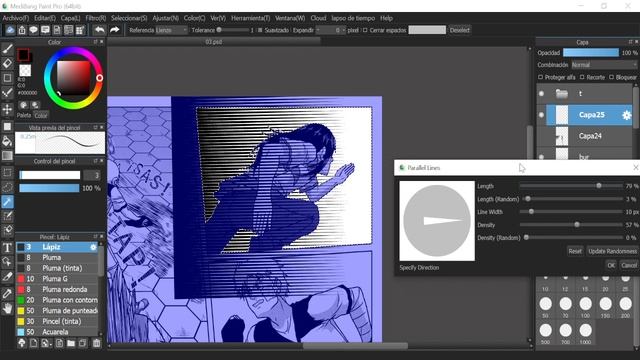The image size is (640, 360).
Task: Click the Length slider
Action: click(x=571, y=186)
